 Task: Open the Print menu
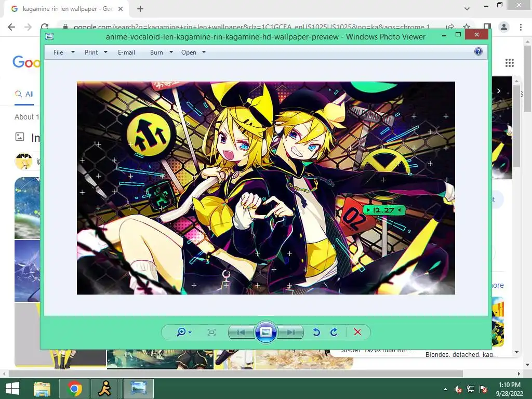(91, 52)
